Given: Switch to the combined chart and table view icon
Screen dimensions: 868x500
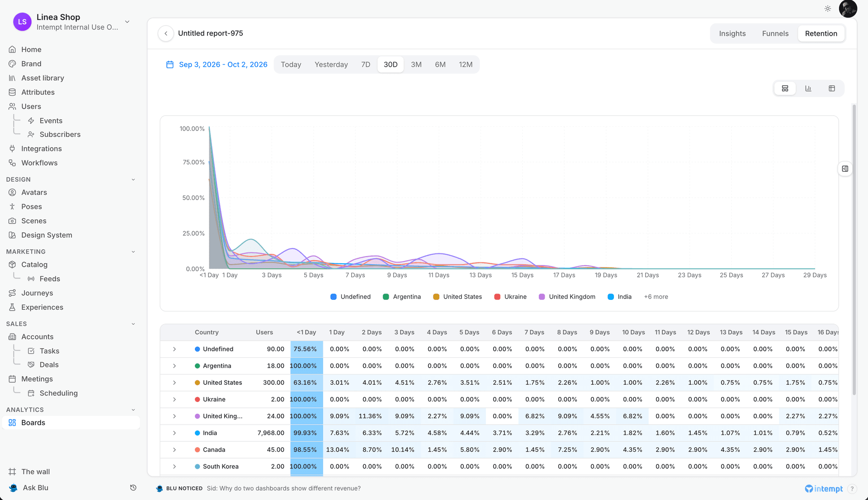Looking at the screenshot, I should click(x=785, y=89).
